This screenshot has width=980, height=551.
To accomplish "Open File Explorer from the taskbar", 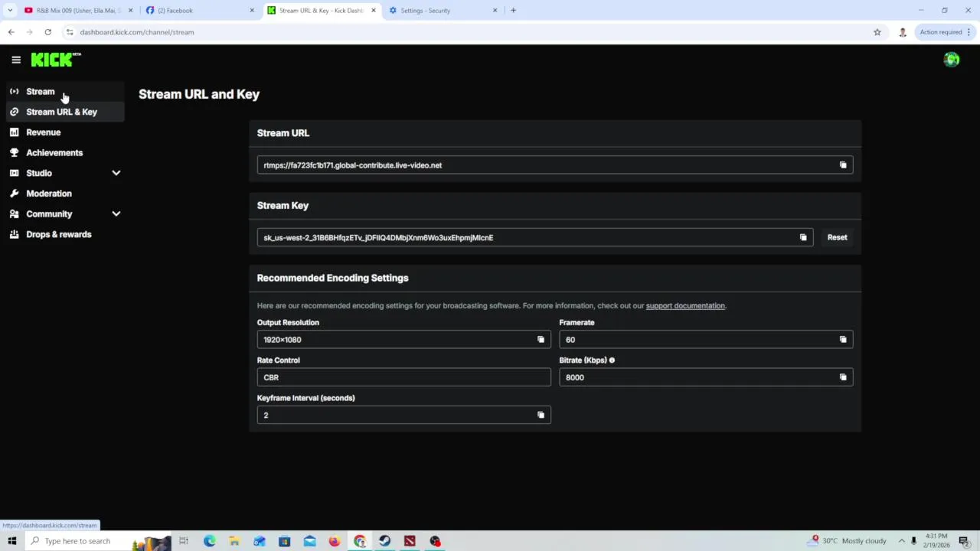I will 234,541.
